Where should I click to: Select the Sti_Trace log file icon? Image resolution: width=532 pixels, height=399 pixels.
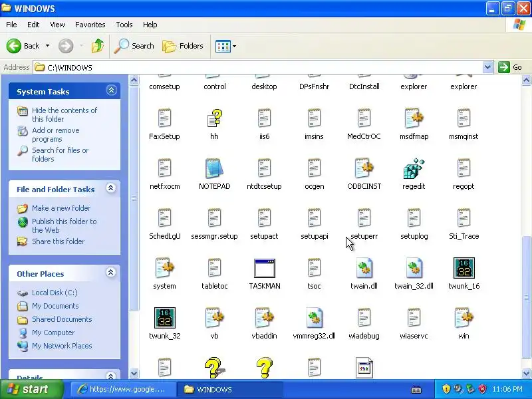[x=464, y=218]
